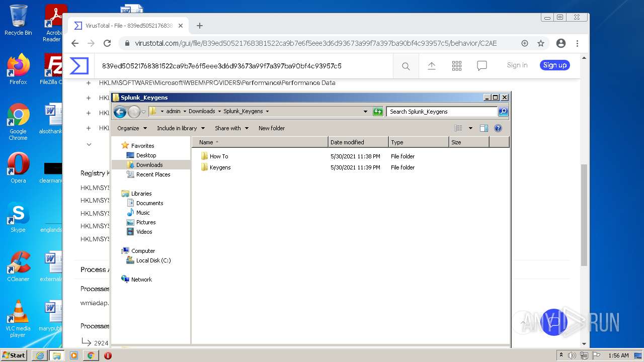Reload the Chrome page

tap(107, 43)
